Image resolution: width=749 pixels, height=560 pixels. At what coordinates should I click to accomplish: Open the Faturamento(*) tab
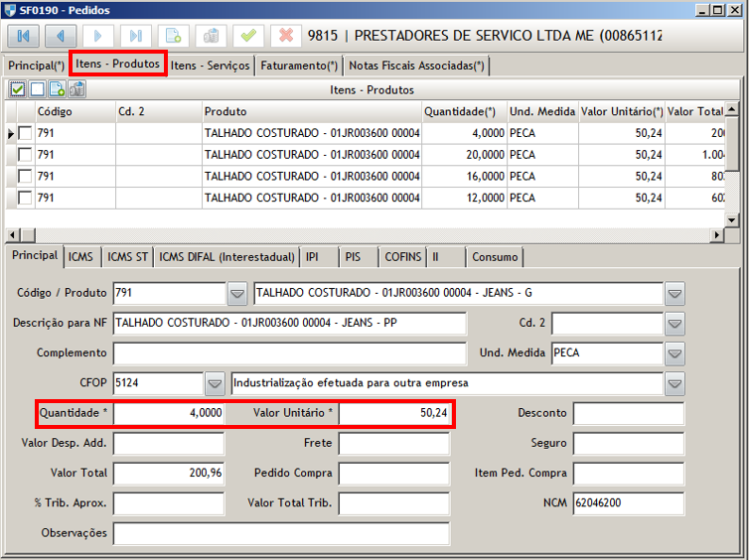click(x=299, y=66)
